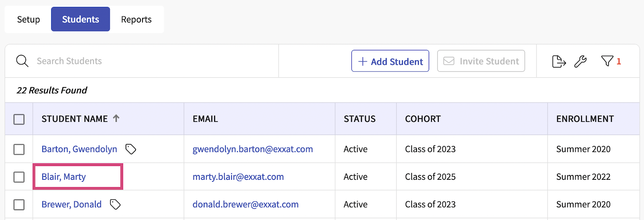
Task: Tick the Brewer, Donald checkbox
Action: point(19,205)
